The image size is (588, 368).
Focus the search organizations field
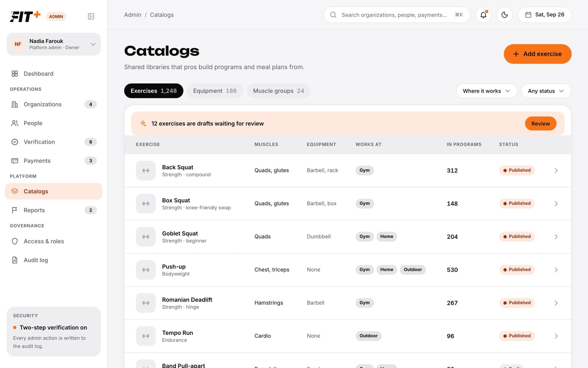397,15
